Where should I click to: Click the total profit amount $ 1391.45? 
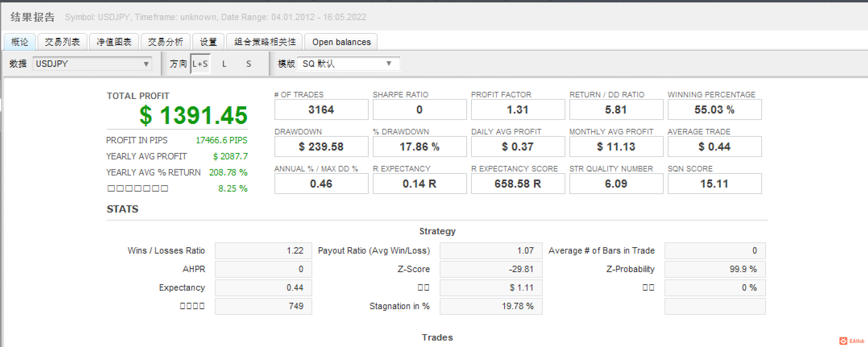(193, 115)
